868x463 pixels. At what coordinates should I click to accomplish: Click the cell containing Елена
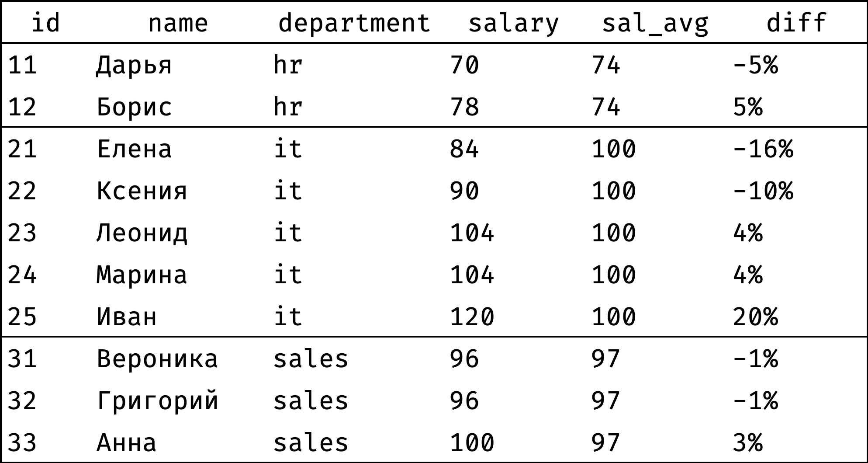[134, 149]
